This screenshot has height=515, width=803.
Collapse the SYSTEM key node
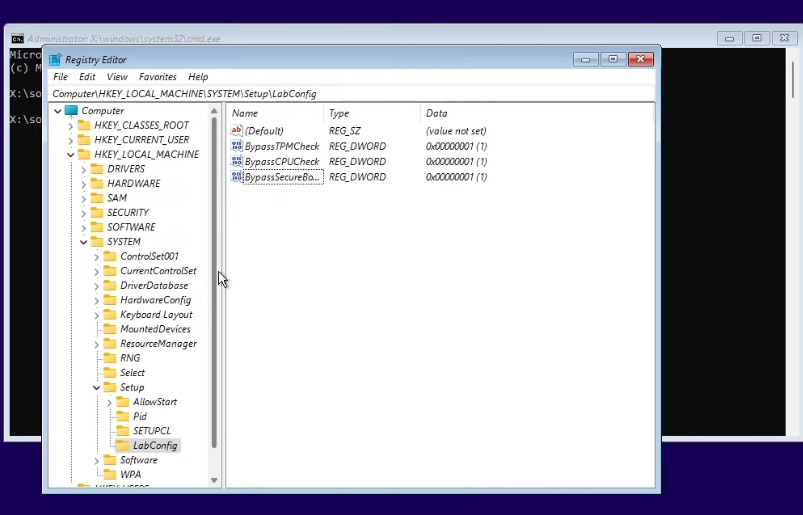83,242
